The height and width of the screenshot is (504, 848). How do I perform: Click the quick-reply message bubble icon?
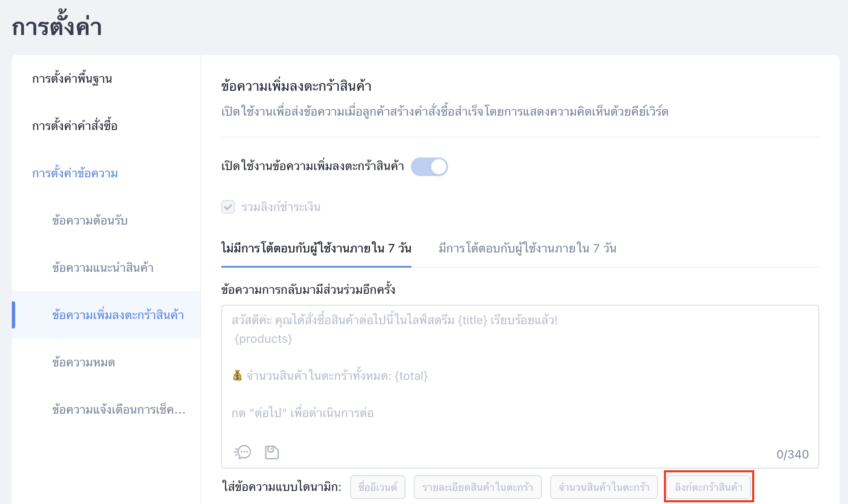[242, 452]
